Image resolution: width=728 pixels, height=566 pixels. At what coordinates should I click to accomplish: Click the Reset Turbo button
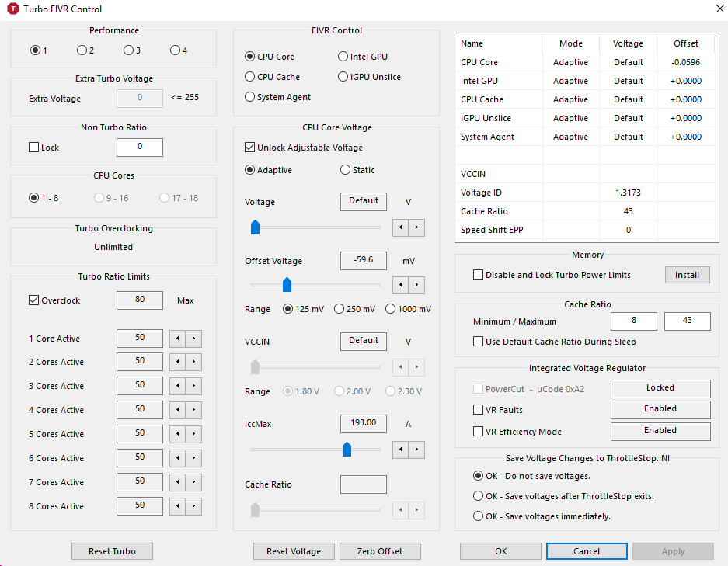coord(112,551)
